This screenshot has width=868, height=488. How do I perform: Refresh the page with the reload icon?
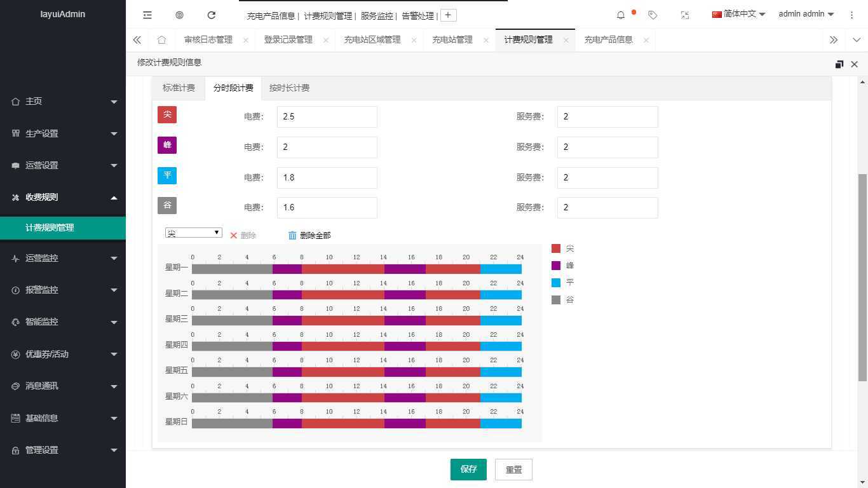(212, 15)
